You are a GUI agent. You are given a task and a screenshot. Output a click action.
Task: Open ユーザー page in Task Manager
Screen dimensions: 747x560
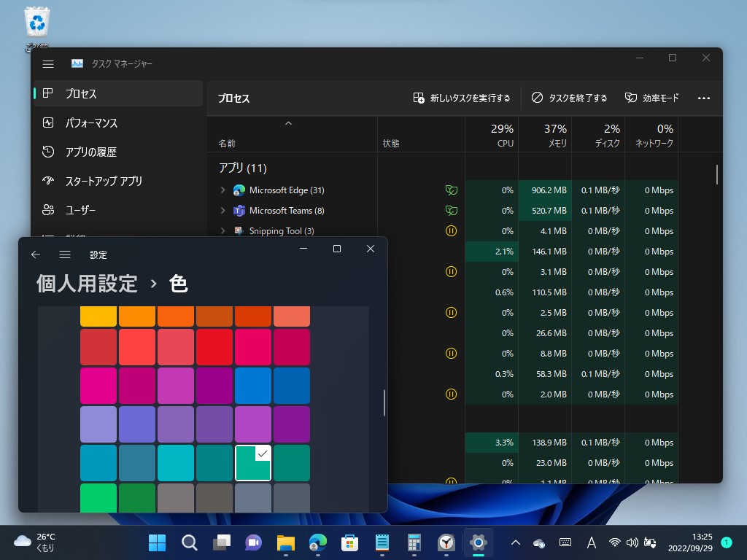tap(118, 210)
